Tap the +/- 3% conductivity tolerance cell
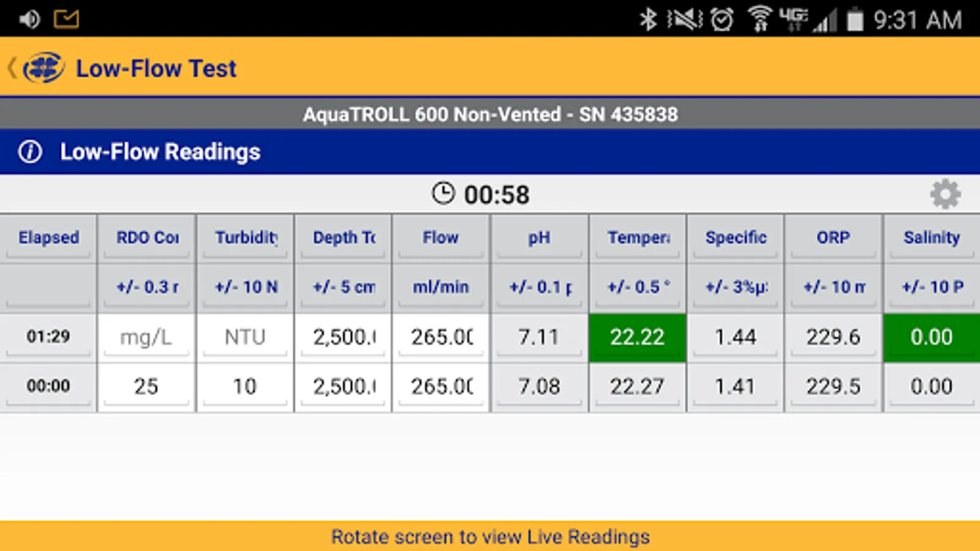This screenshot has height=551, width=980. pos(736,288)
